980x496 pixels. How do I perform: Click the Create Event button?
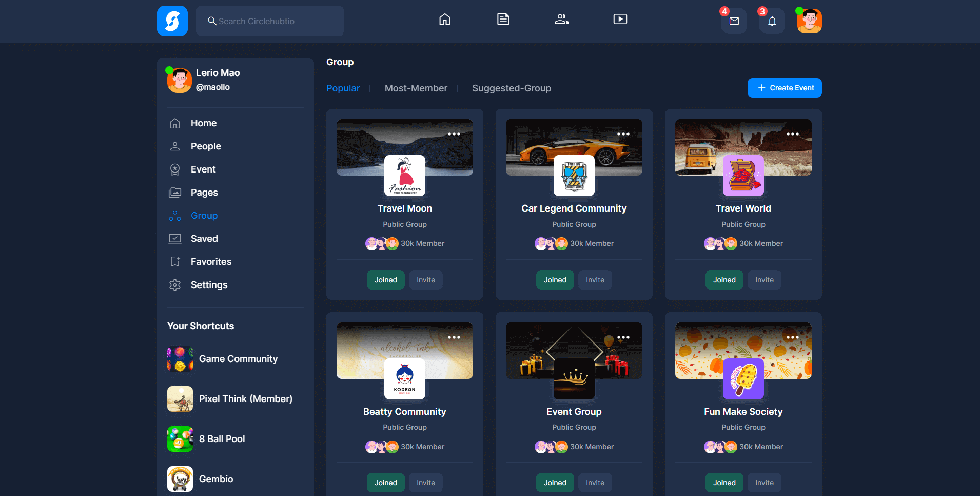(x=785, y=88)
